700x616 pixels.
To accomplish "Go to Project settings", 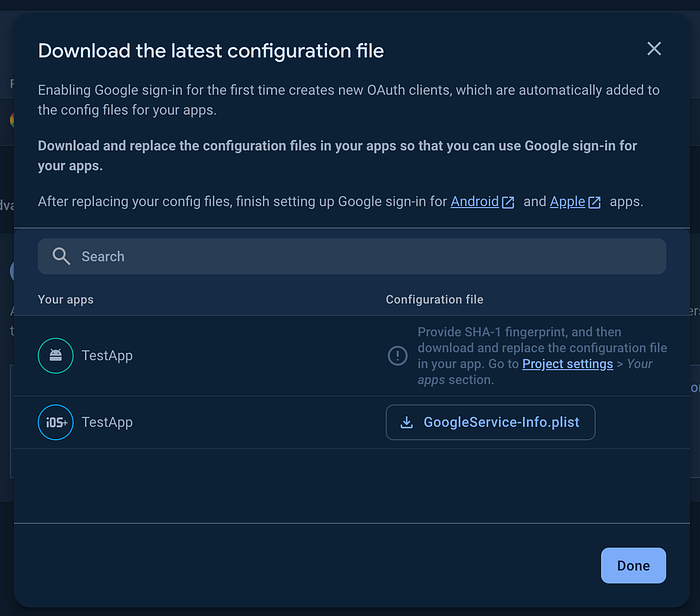I will point(567,364).
